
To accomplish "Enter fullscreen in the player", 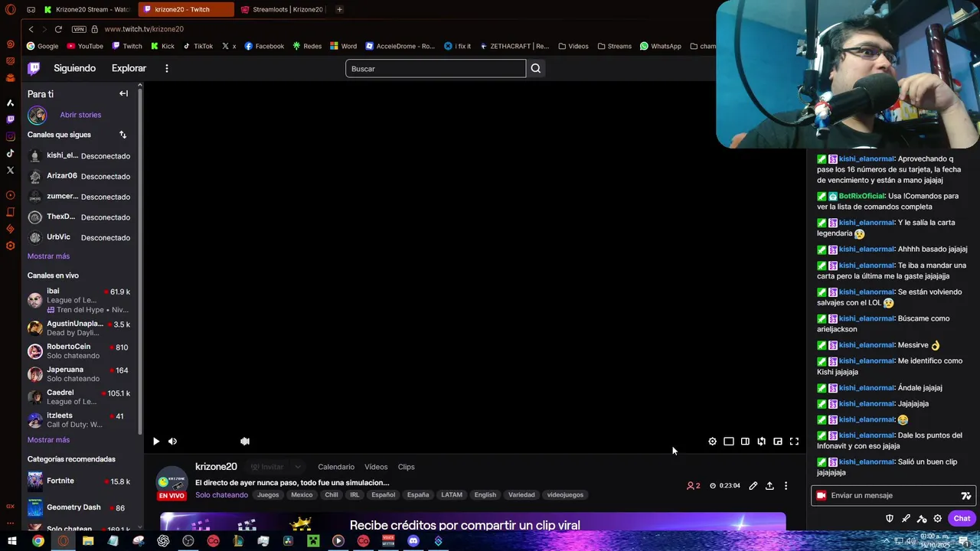I will coord(794,442).
